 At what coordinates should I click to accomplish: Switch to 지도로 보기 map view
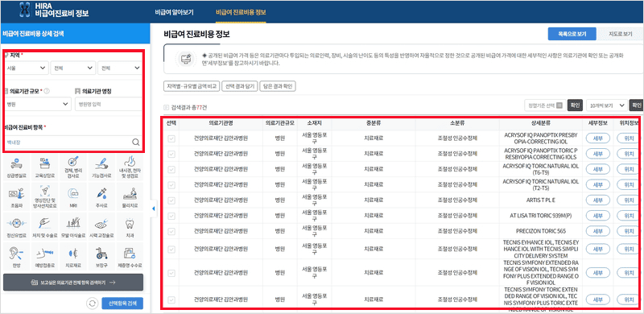[x=620, y=34]
